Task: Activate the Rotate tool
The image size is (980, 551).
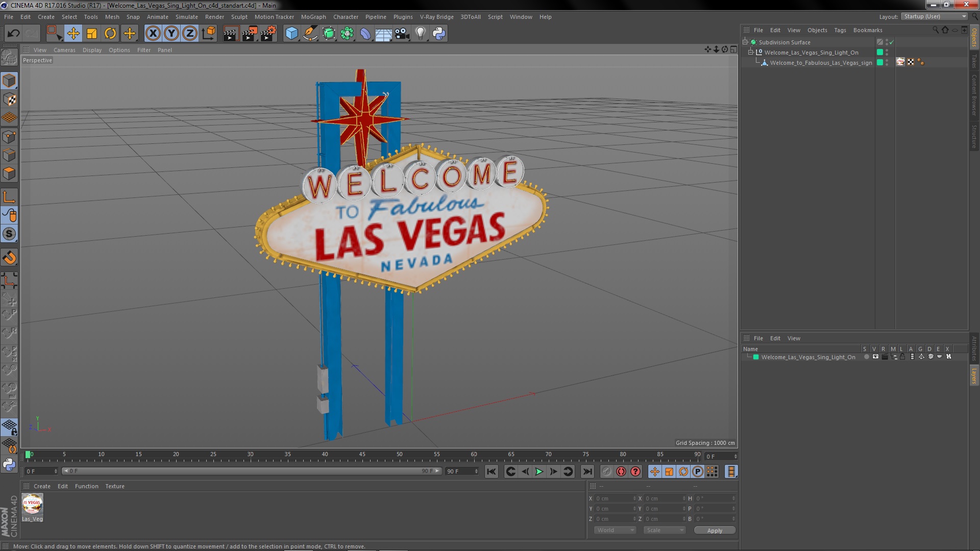Action: coord(110,34)
